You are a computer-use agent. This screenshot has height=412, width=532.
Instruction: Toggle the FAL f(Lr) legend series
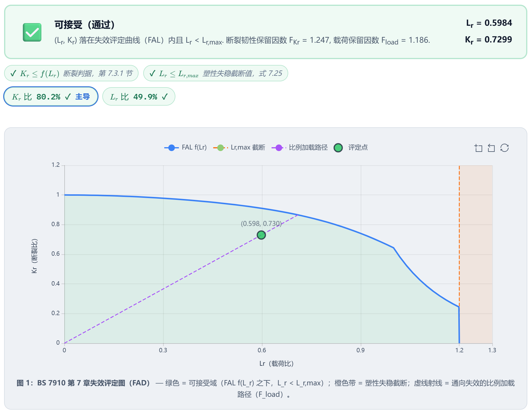click(186, 147)
